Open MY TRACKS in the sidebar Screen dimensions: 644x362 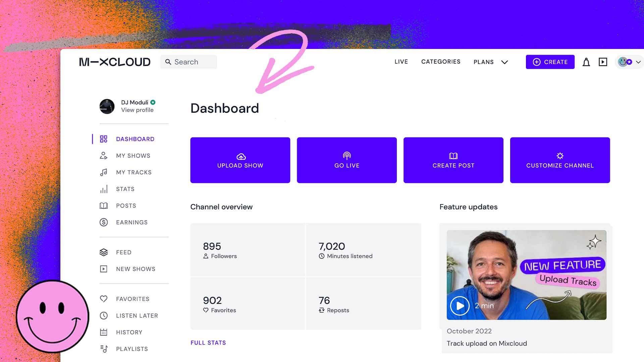click(134, 172)
